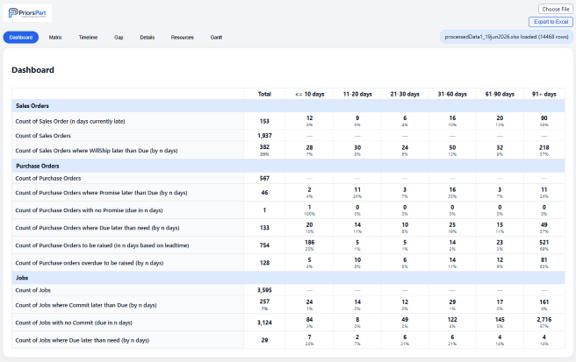Image resolution: width=576 pixels, height=362 pixels.
Task: Select the Count of Purchase Orders row label
Action: coord(48,178)
